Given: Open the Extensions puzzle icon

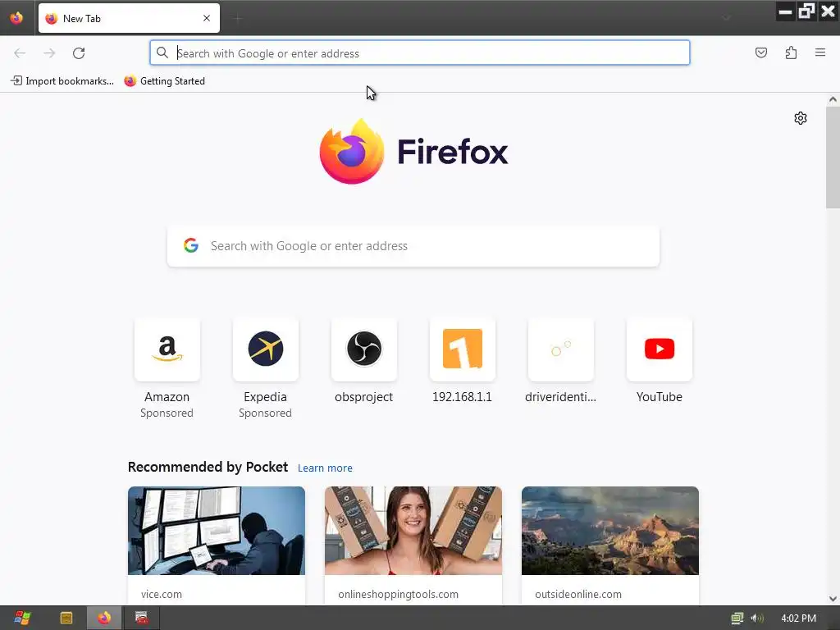Looking at the screenshot, I should [x=792, y=52].
